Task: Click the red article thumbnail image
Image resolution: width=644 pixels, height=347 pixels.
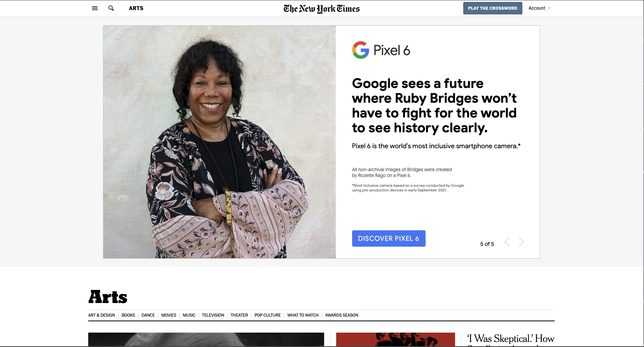Action: point(396,340)
